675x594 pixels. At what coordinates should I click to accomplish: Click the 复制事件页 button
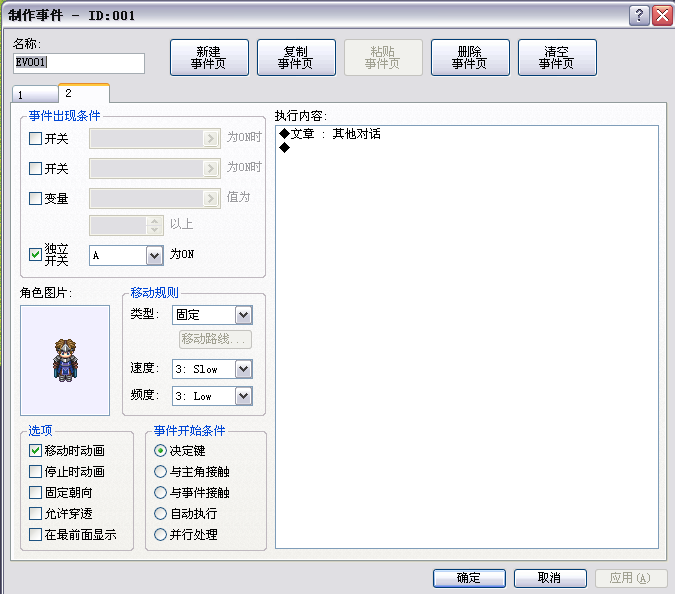[296, 58]
